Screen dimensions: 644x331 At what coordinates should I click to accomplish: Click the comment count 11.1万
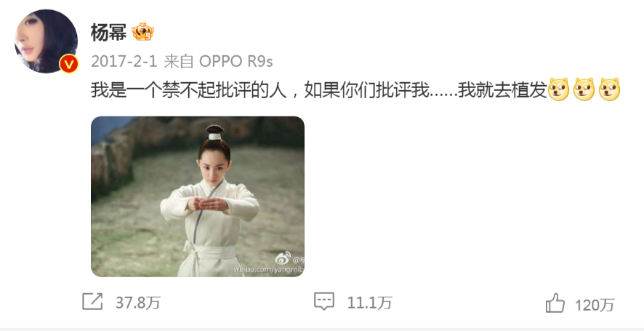(370, 303)
